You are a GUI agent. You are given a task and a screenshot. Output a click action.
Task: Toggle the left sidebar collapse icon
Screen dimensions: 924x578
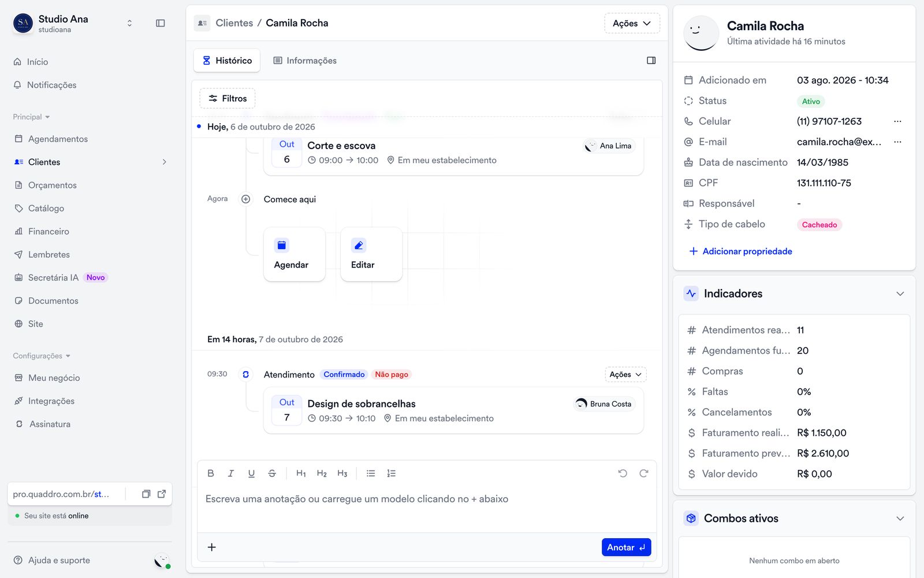point(161,23)
